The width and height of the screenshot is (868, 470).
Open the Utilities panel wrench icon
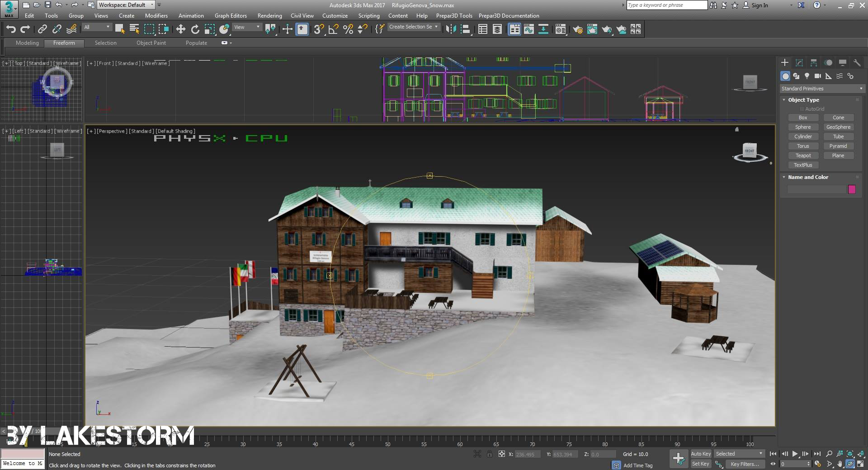pyautogui.click(x=857, y=63)
